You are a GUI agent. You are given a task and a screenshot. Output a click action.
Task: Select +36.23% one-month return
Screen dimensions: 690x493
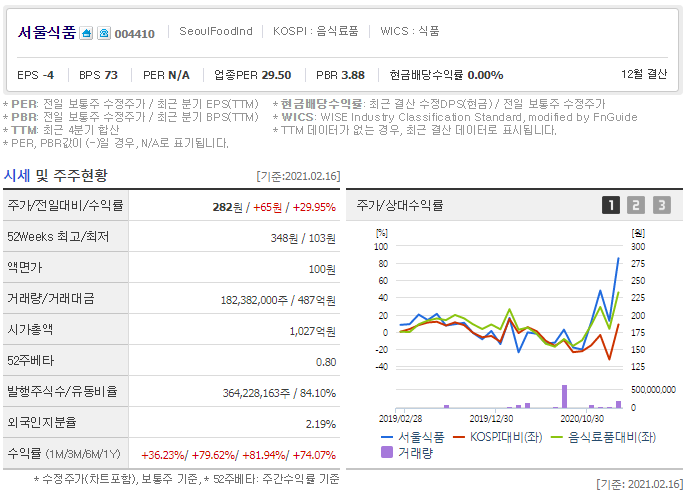pos(163,455)
